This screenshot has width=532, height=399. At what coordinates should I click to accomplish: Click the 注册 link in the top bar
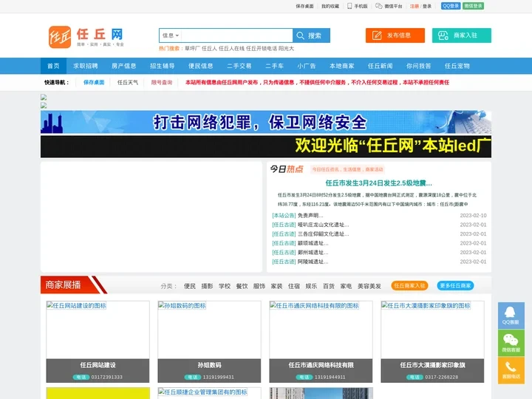[414, 6]
